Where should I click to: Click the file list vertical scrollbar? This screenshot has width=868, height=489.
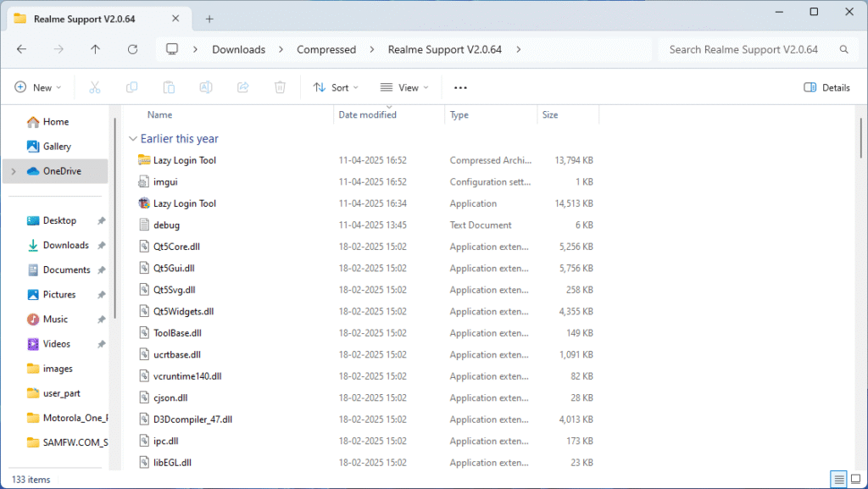coord(861,138)
